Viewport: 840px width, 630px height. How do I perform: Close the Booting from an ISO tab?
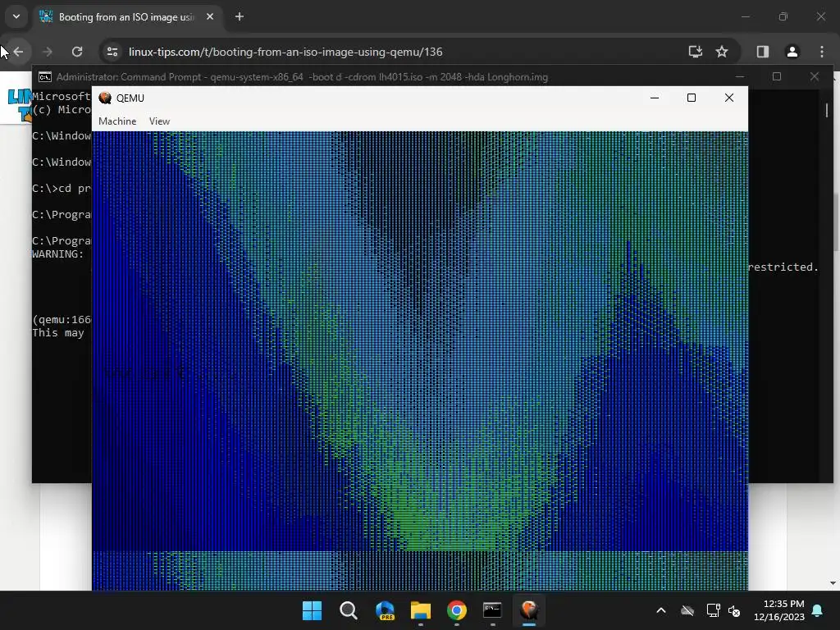click(x=210, y=16)
